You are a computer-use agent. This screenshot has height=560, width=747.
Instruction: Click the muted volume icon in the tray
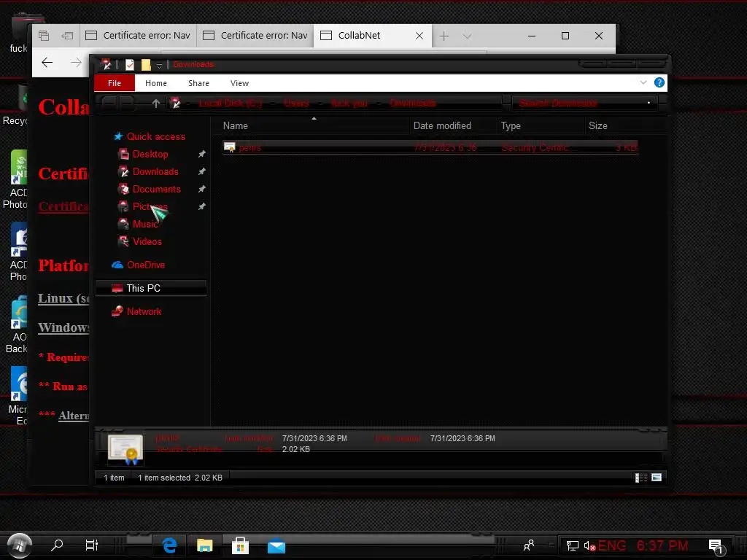[x=589, y=545]
